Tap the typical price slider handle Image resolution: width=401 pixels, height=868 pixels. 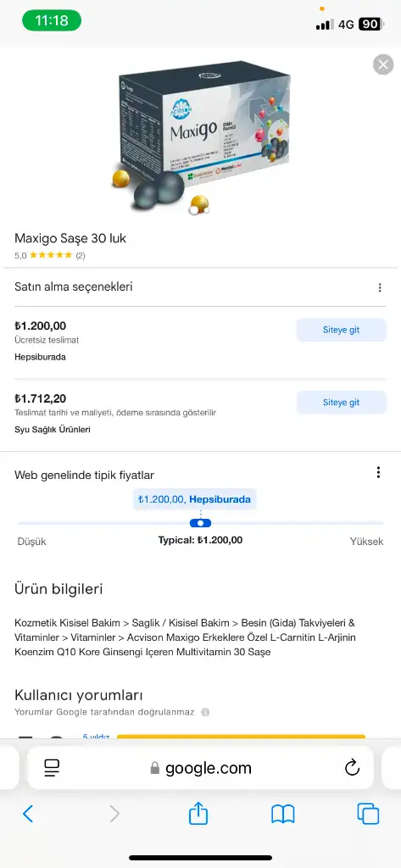200,523
